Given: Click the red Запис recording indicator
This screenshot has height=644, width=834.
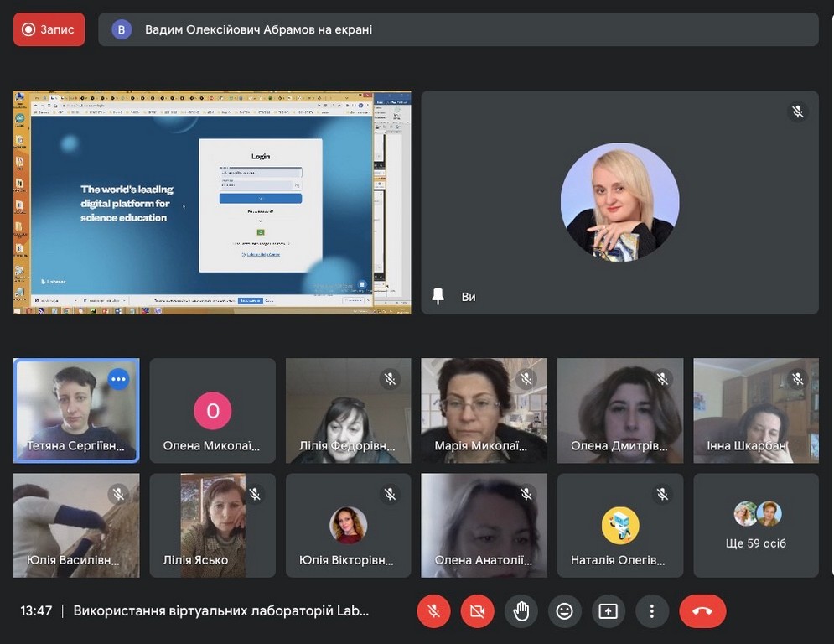Looking at the screenshot, I should (x=49, y=29).
